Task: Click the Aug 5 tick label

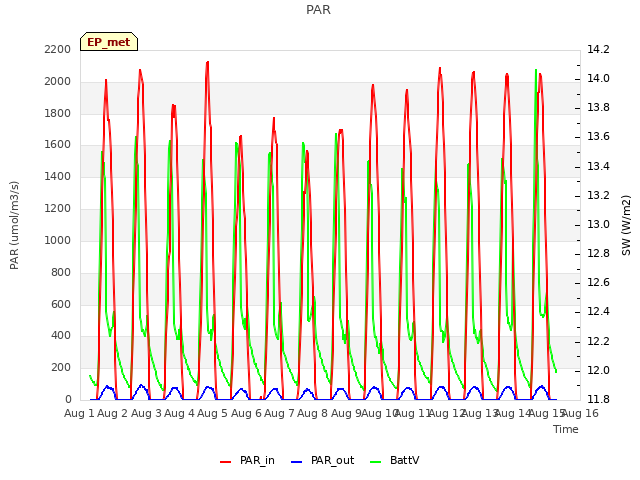Action: click(212, 413)
